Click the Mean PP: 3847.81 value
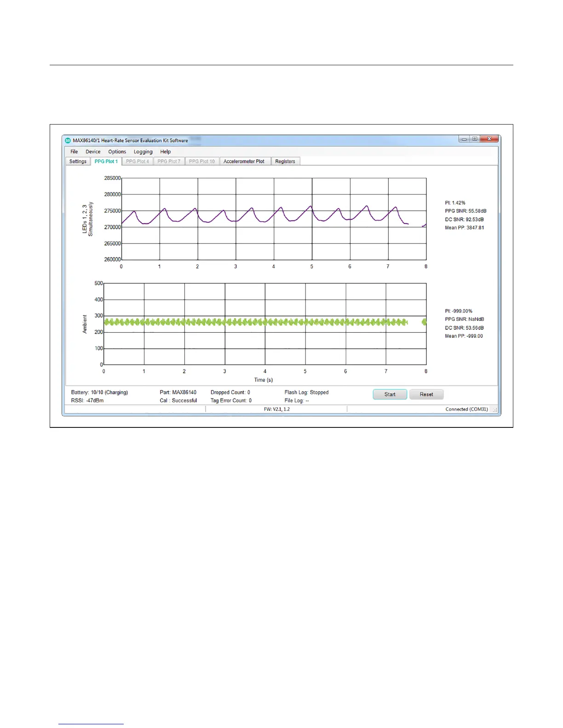Screen dimensions: 563x728 point(464,227)
